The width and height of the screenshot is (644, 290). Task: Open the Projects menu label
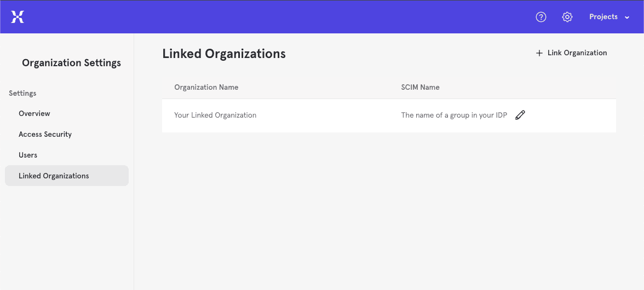click(603, 17)
